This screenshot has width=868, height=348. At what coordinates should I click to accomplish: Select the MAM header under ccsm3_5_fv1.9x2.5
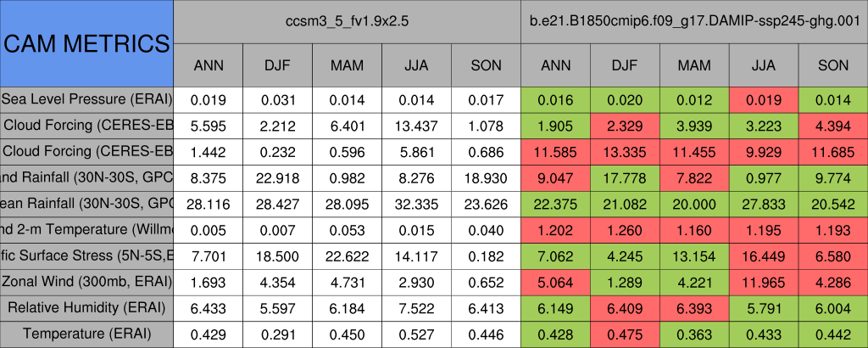[x=348, y=65]
